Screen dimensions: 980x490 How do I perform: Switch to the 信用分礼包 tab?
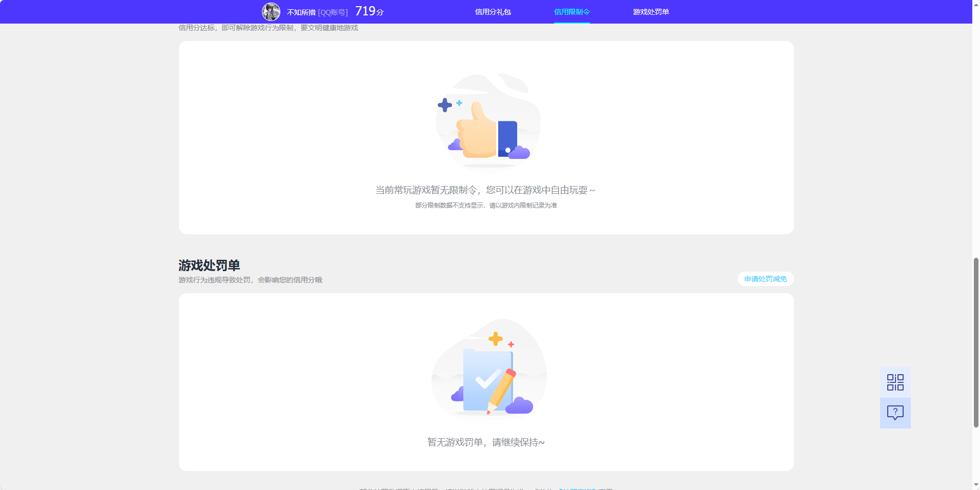point(493,12)
